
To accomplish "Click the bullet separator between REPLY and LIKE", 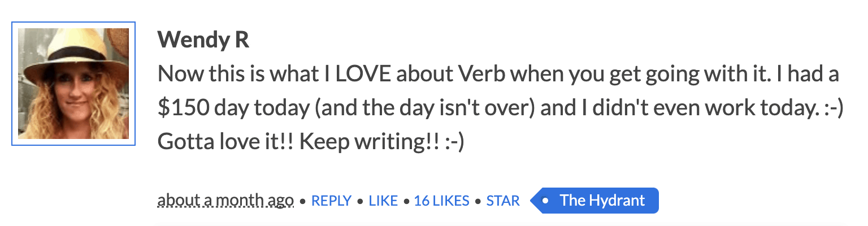I will (360, 201).
